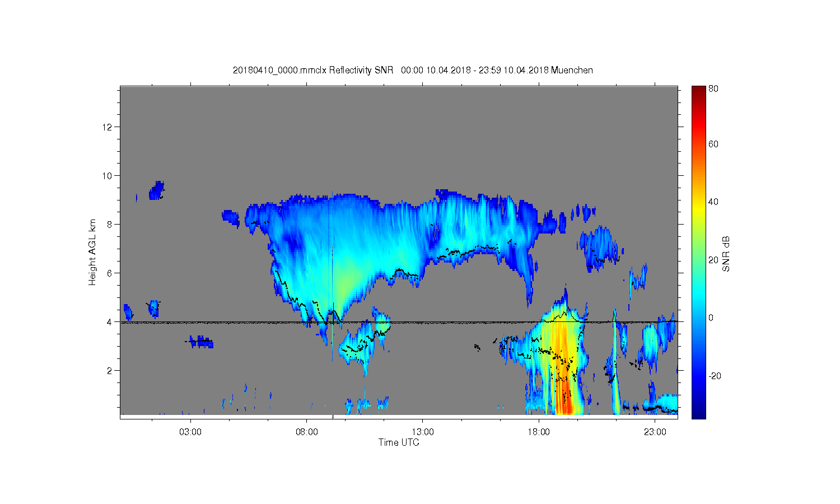This screenshot has width=840, height=504.
Task: Select the 60 dB colorbar tick label
Action: [x=713, y=144]
